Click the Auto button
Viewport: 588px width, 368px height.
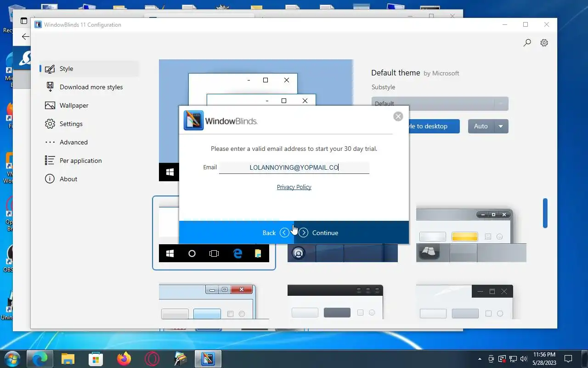481,126
